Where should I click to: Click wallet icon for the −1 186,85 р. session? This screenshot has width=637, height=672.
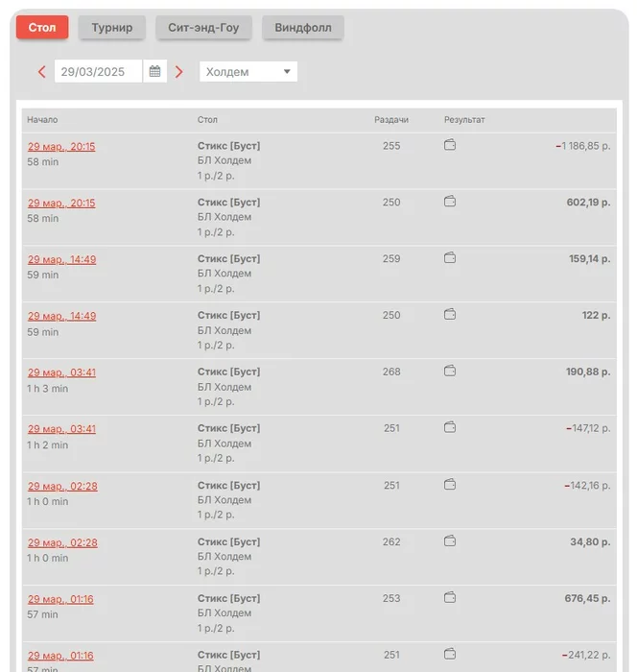click(x=450, y=146)
